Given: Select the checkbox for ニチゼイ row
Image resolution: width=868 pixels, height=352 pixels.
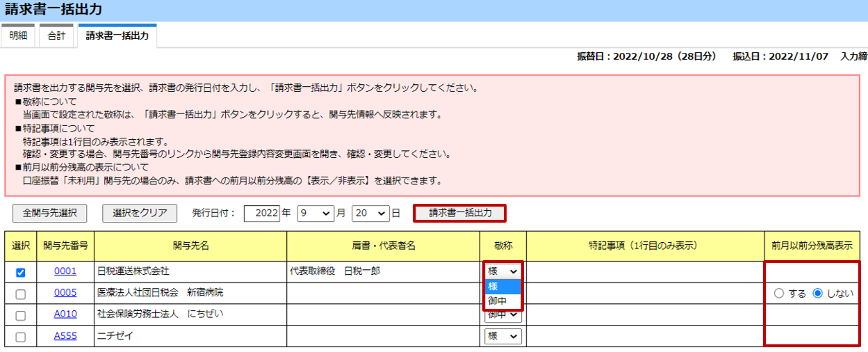Looking at the screenshot, I should 20,337.
